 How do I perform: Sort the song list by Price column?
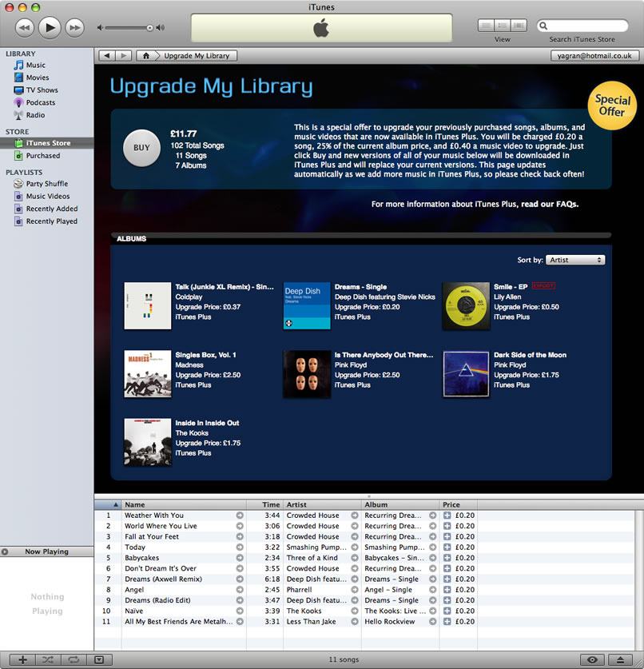[x=458, y=504]
